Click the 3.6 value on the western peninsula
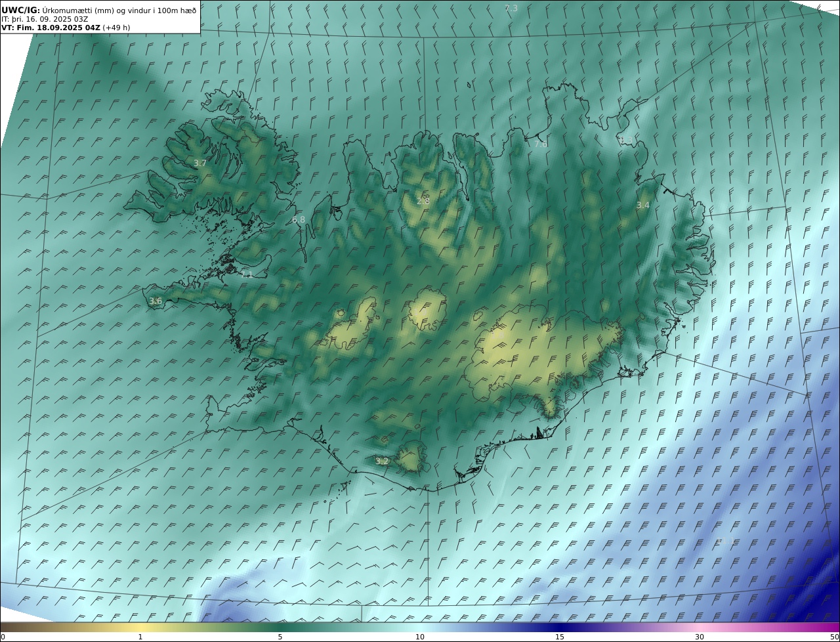 (156, 301)
